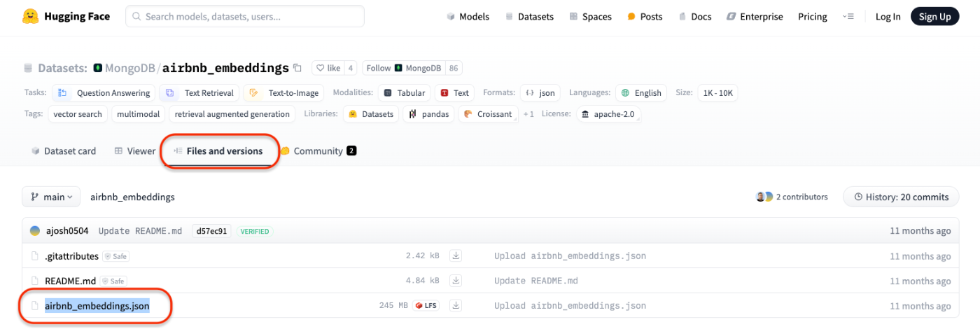
Task: Click the vector search tag
Action: click(x=78, y=114)
